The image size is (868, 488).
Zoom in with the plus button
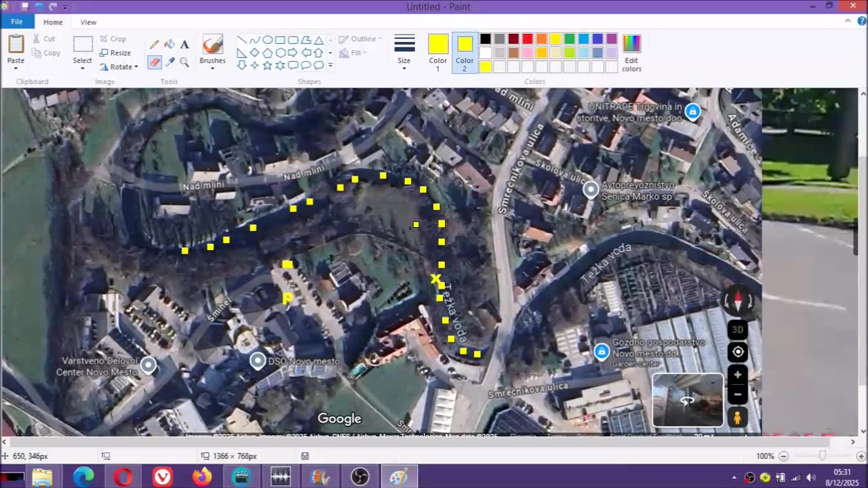click(861, 456)
